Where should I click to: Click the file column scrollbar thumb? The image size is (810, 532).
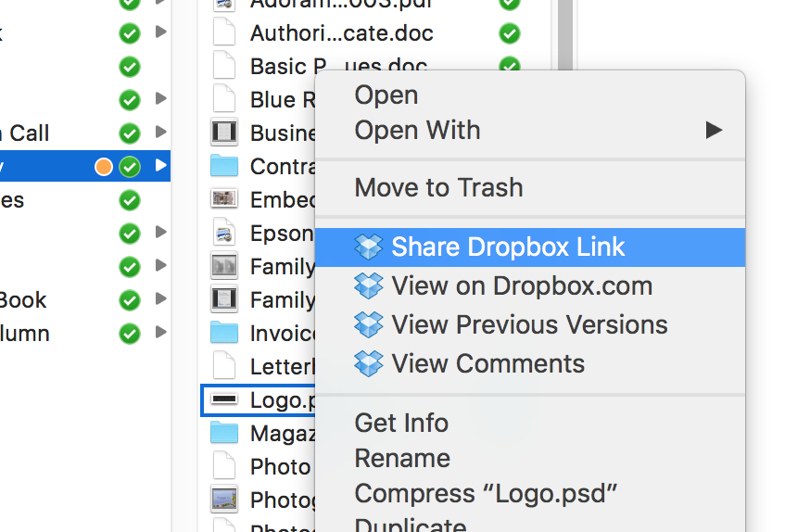pos(565,35)
